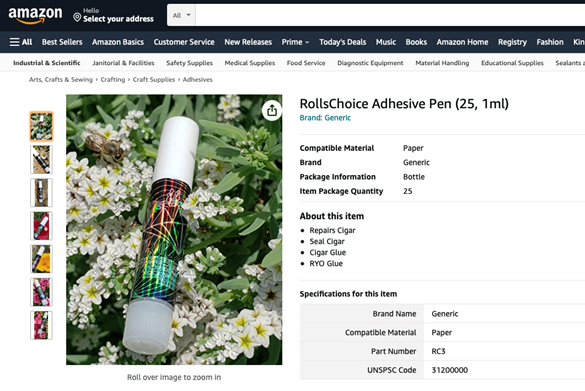The width and height of the screenshot is (585, 391).
Task: Open Medical Supplies category
Action: tap(250, 63)
